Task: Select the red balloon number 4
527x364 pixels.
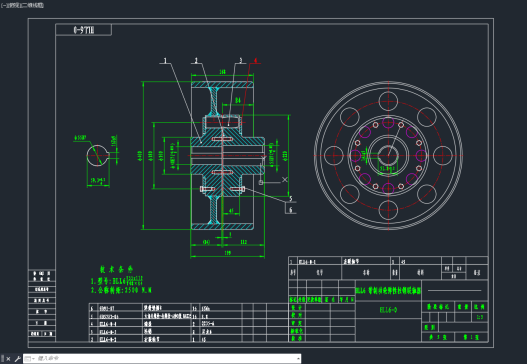Action: (255, 60)
